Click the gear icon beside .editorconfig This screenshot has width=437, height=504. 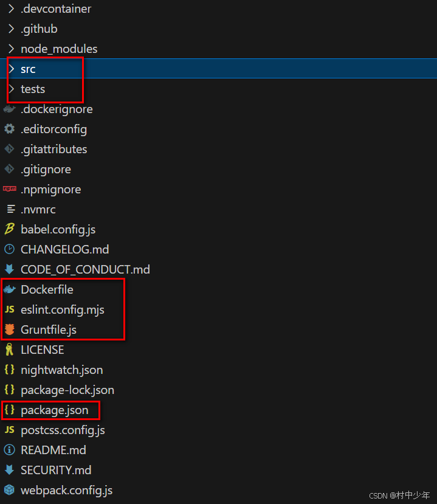tap(9, 129)
